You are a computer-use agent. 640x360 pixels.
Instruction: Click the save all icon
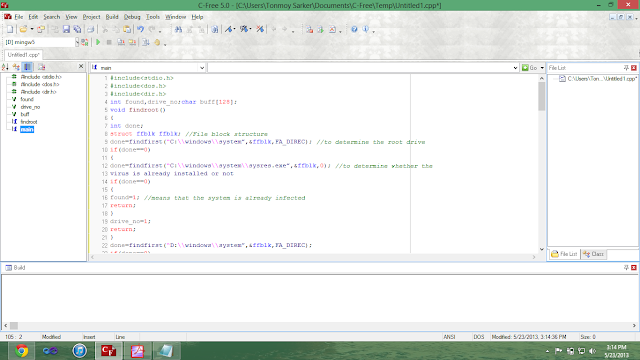click(77, 29)
